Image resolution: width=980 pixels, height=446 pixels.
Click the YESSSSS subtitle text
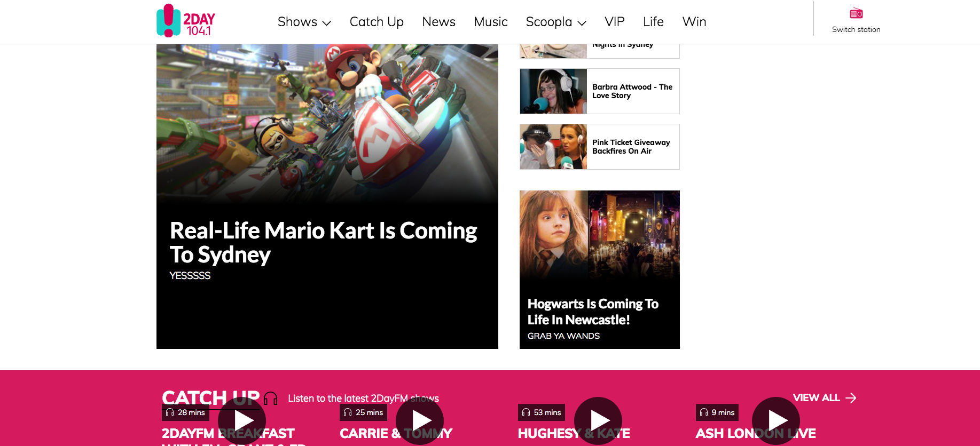point(190,276)
